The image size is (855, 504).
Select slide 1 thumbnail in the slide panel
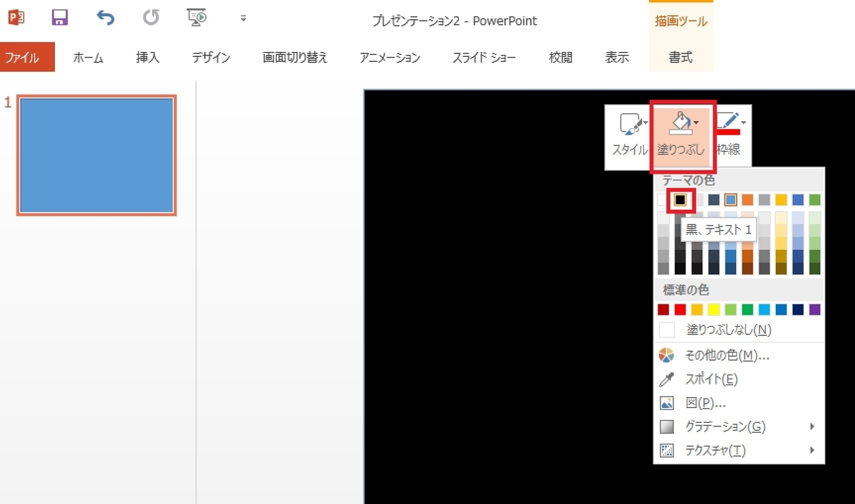(96, 155)
